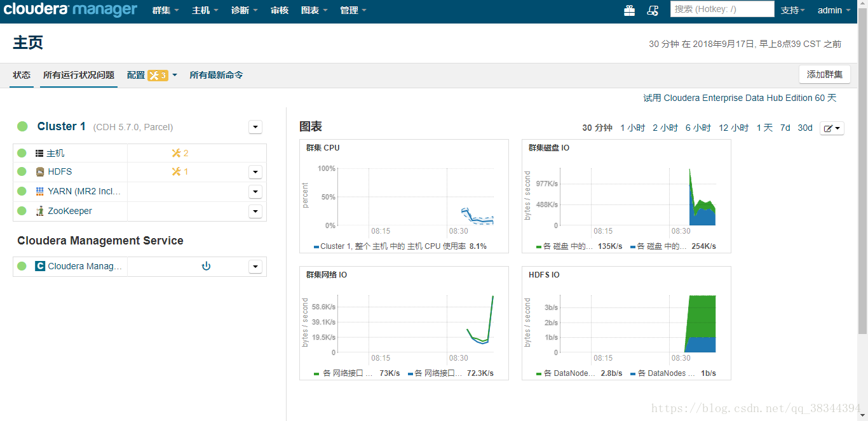Image resolution: width=868 pixels, height=421 pixels.
Task: Click the green health dot for YARN
Action: [x=22, y=191]
